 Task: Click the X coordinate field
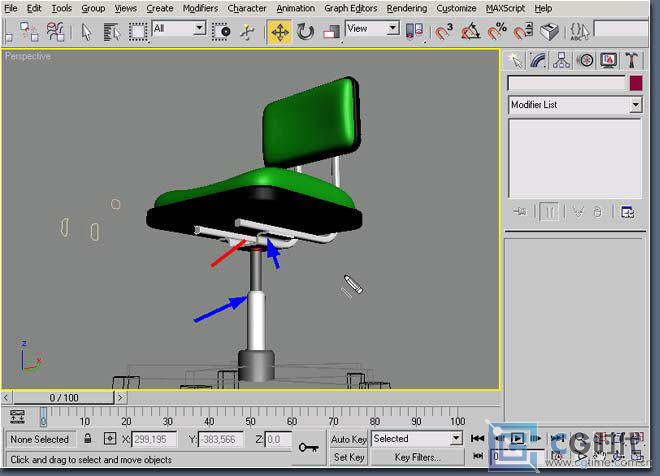(154, 439)
